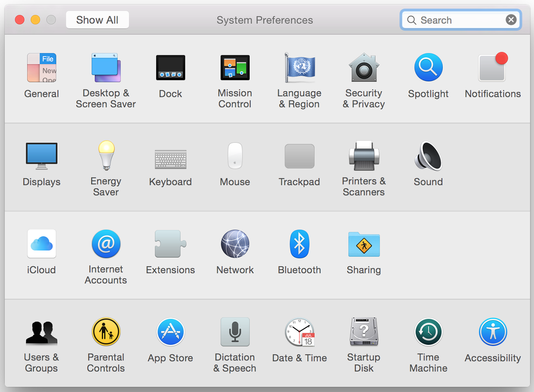Open the General preferences pane
Screen dimensions: 534x392
(x=41, y=68)
